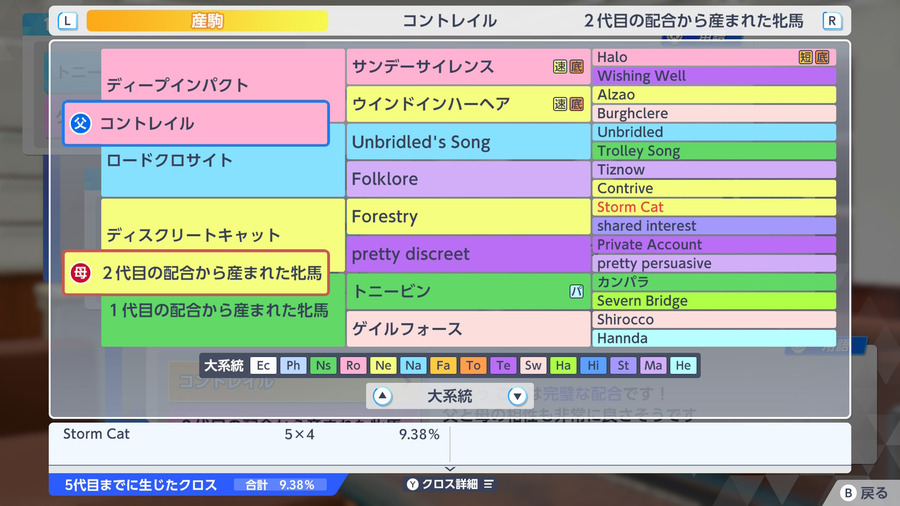Click the パ badge on トニービン
This screenshot has width=900, height=506.
576,291
